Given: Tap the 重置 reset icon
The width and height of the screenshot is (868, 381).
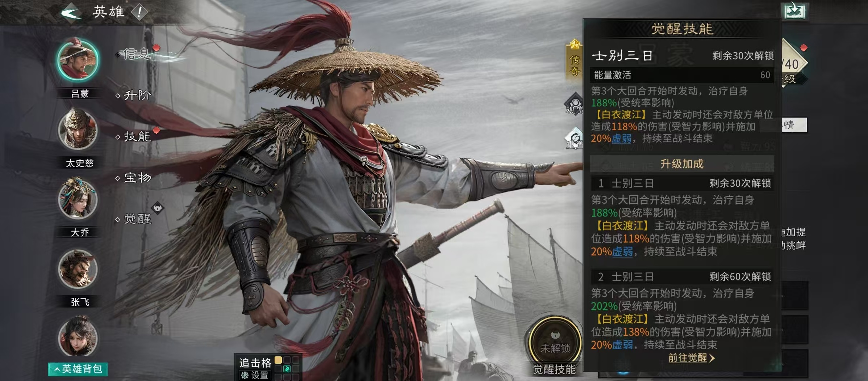Looking at the screenshot, I should pyautogui.click(x=575, y=138).
